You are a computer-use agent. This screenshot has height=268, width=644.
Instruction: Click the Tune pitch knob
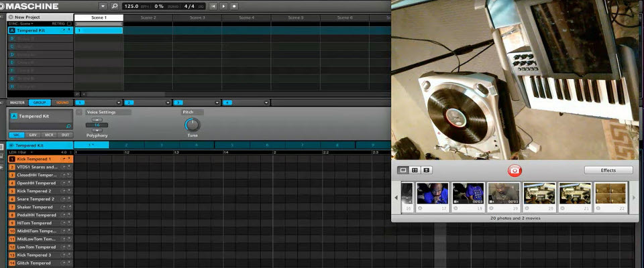(193, 125)
